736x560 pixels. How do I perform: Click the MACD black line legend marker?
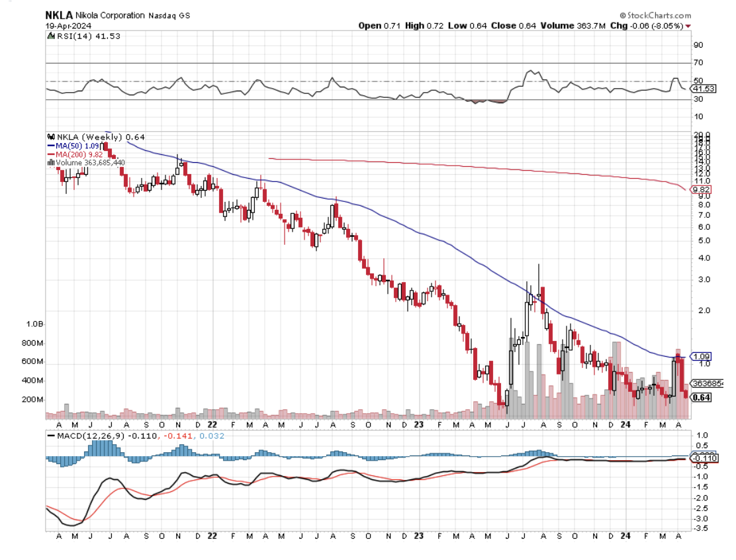[51, 436]
